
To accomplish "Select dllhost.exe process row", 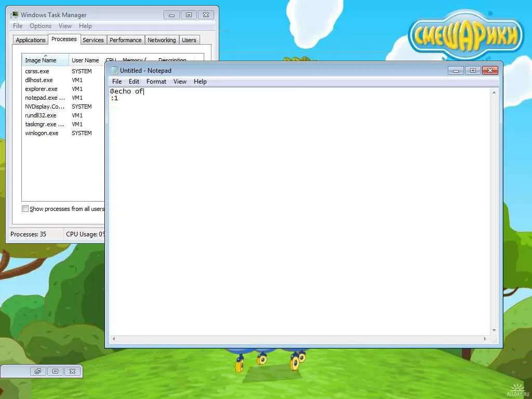I will pyautogui.click(x=63, y=80).
